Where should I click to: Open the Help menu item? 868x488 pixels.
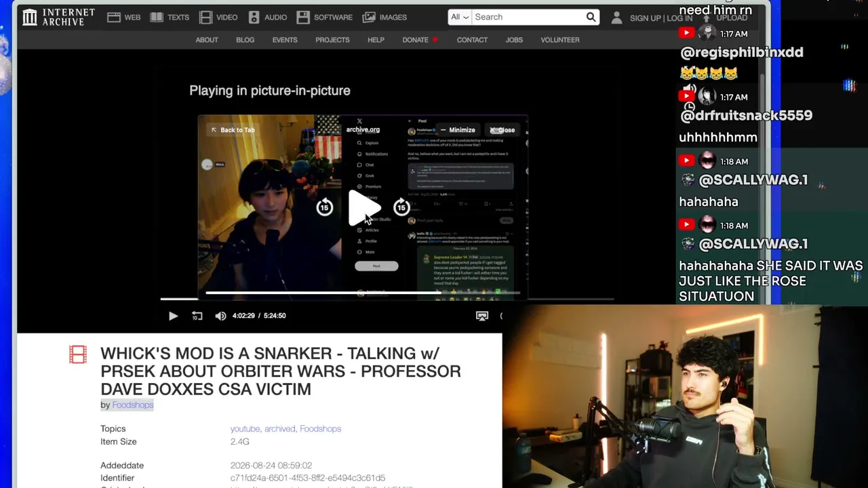(x=376, y=40)
